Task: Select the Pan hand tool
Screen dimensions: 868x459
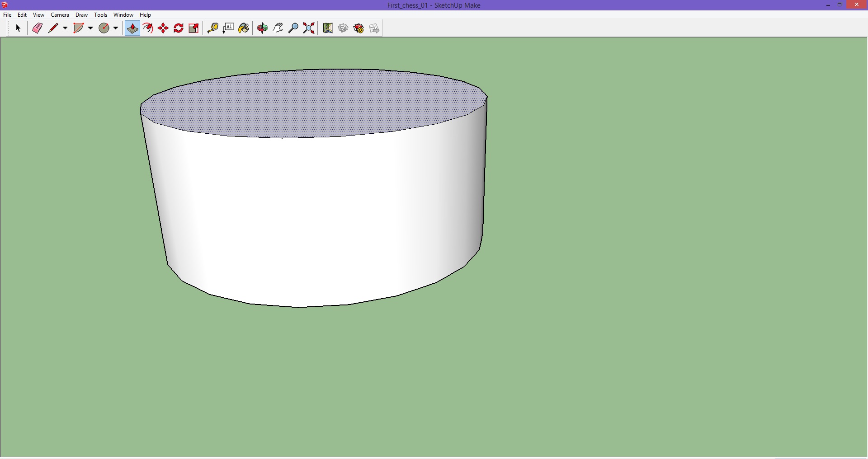Action: tap(278, 28)
